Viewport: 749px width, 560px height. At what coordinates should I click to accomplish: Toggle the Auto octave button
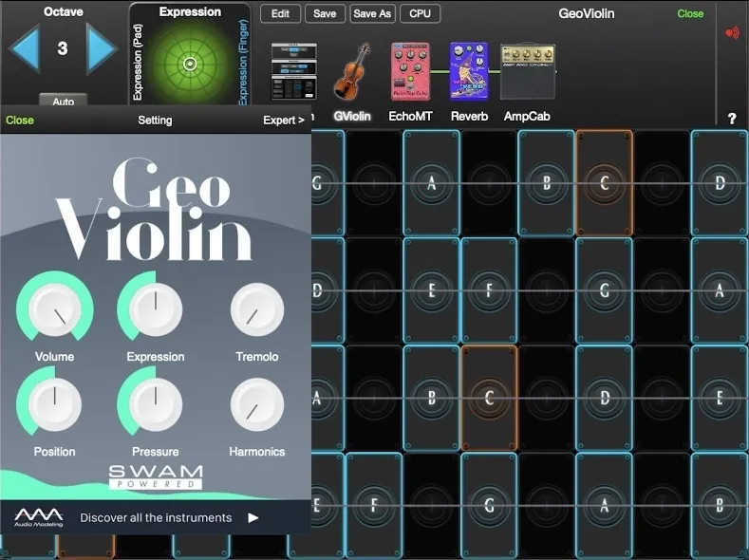click(63, 100)
